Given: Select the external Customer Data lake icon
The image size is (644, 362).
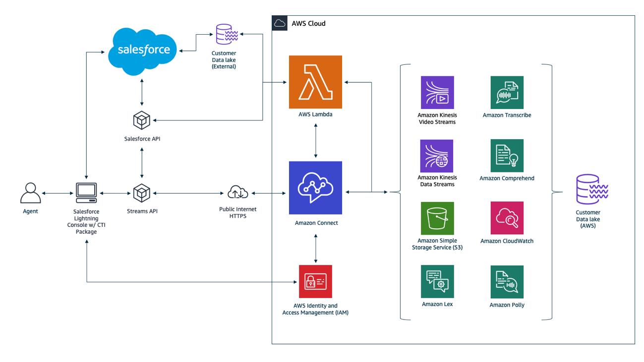Looking at the screenshot, I should [x=226, y=35].
